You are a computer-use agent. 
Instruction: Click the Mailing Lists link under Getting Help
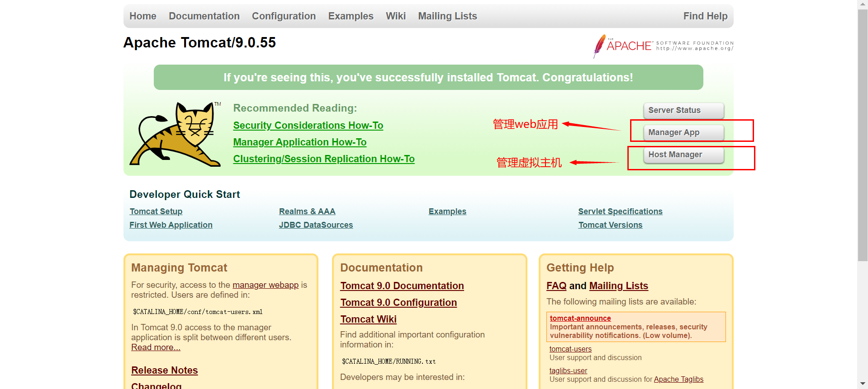(619, 286)
